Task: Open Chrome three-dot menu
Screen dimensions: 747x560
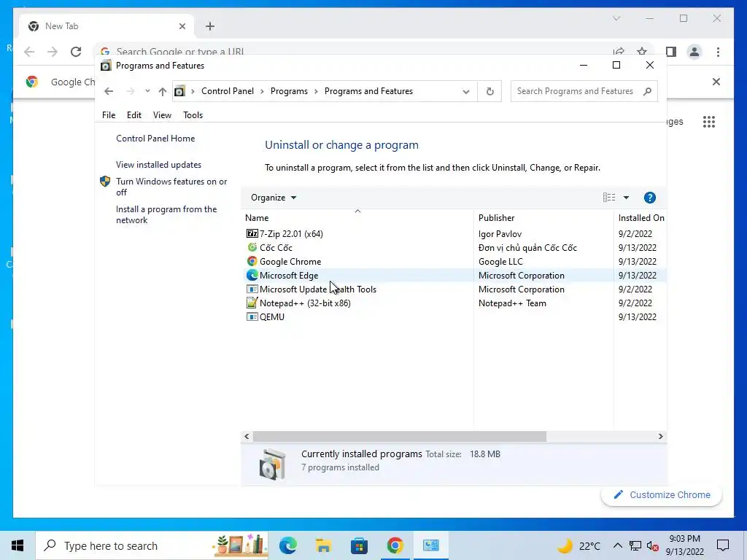Action: pyautogui.click(x=718, y=52)
